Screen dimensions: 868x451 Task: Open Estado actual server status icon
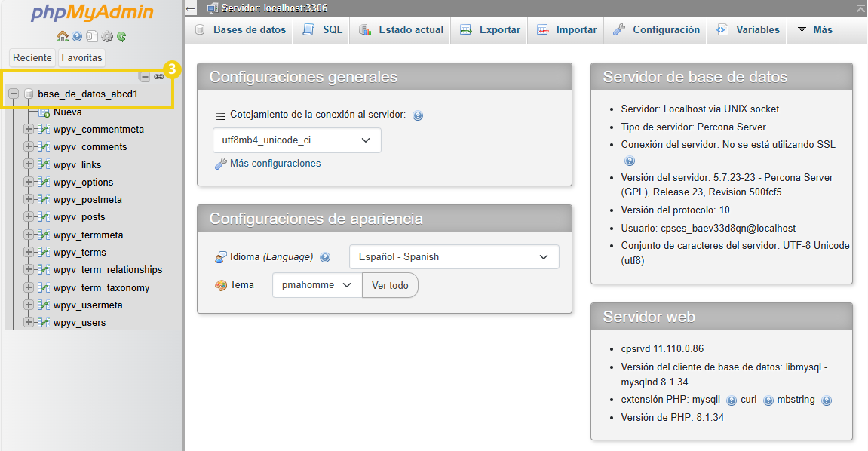[367, 29]
